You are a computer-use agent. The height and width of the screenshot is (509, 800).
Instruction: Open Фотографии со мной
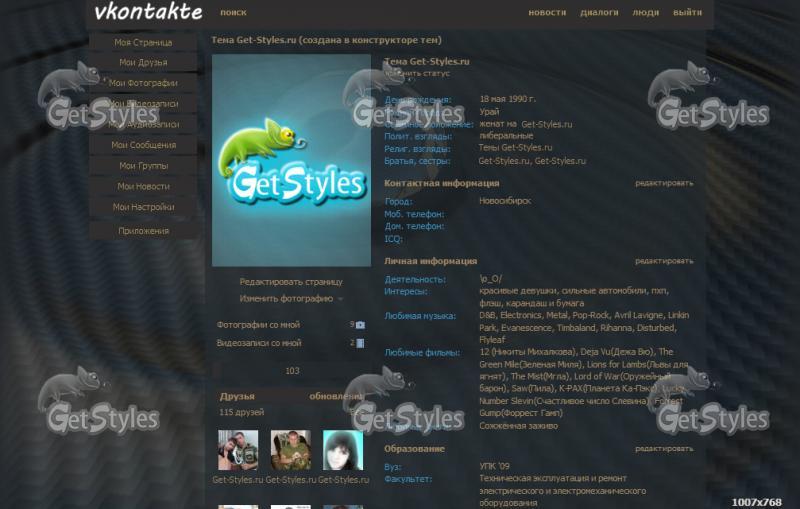[258, 325]
